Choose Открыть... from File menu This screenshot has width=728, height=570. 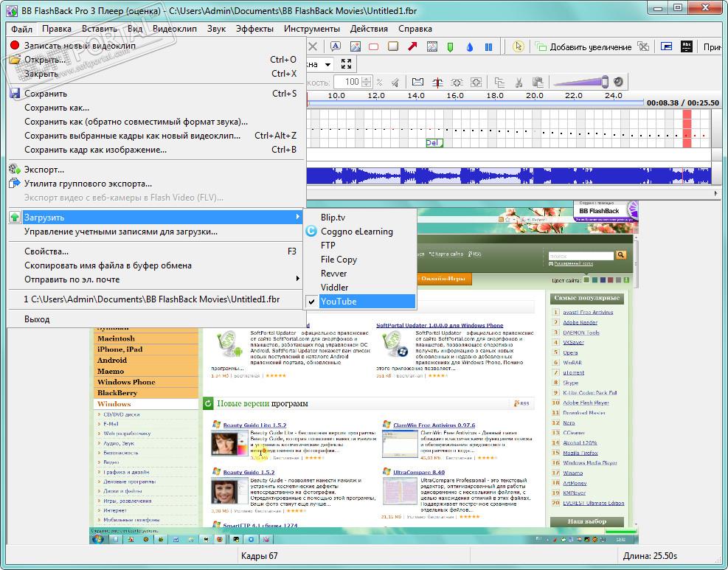point(156,60)
